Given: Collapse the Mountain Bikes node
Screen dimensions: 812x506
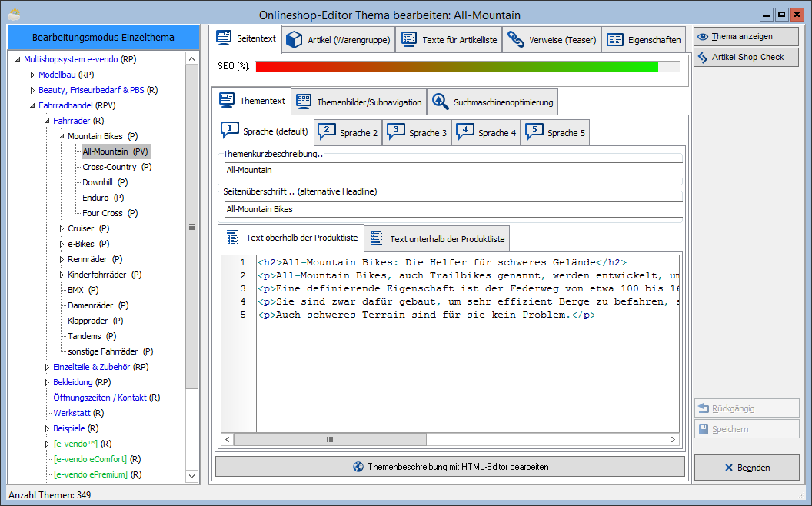Looking at the screenshot, I should click(x=61, y=136).
